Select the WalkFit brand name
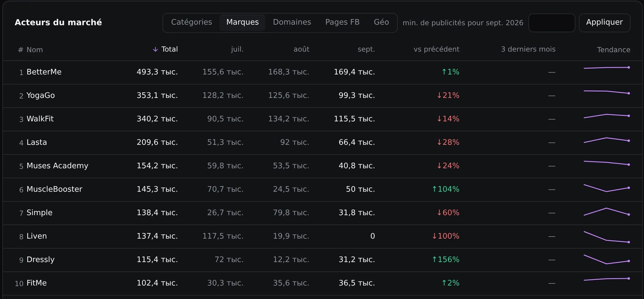Image resolution: width=644 pixels, height=299 pixels. pos(40,119)
